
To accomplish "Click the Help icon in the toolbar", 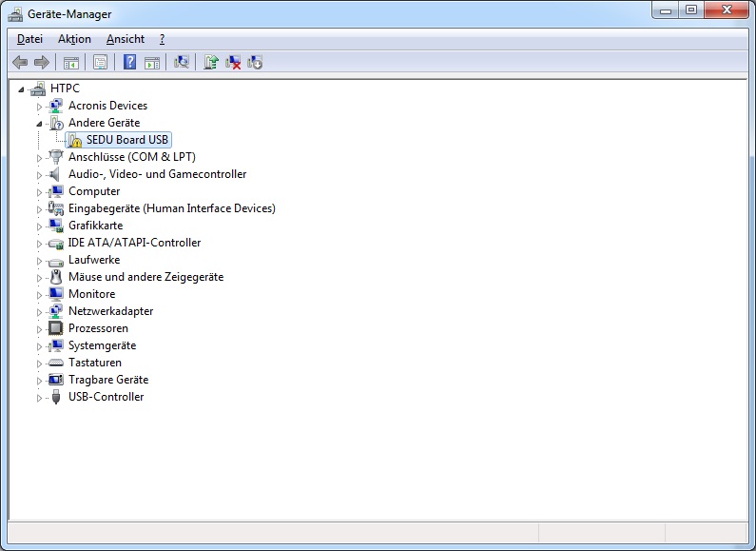I will pos(129,62).
